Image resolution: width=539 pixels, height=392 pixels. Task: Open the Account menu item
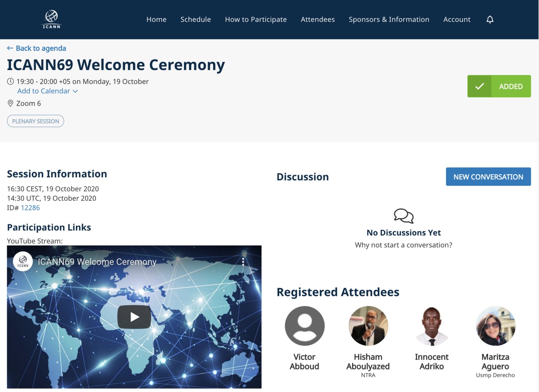(x=456, y=19)
